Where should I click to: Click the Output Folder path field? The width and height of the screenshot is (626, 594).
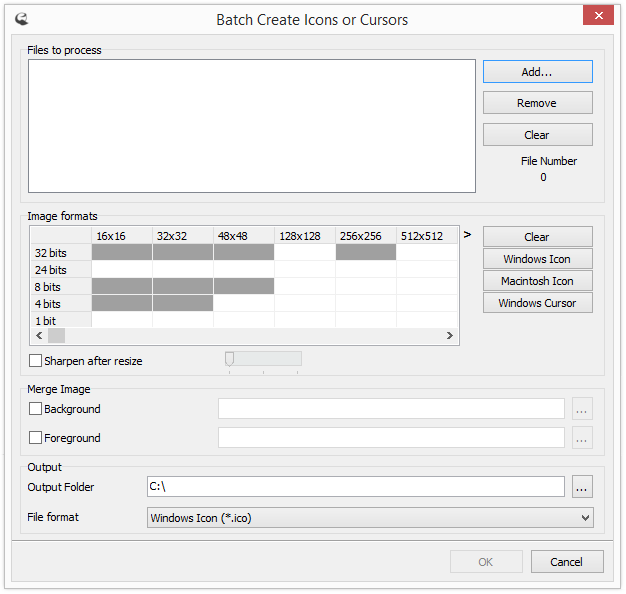click(x=355, y=486)
